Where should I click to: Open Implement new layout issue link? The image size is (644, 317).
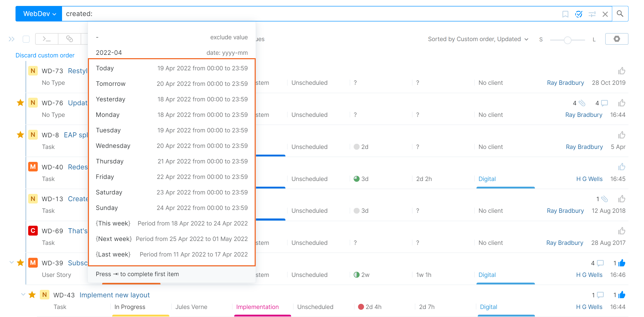point(115,295)
